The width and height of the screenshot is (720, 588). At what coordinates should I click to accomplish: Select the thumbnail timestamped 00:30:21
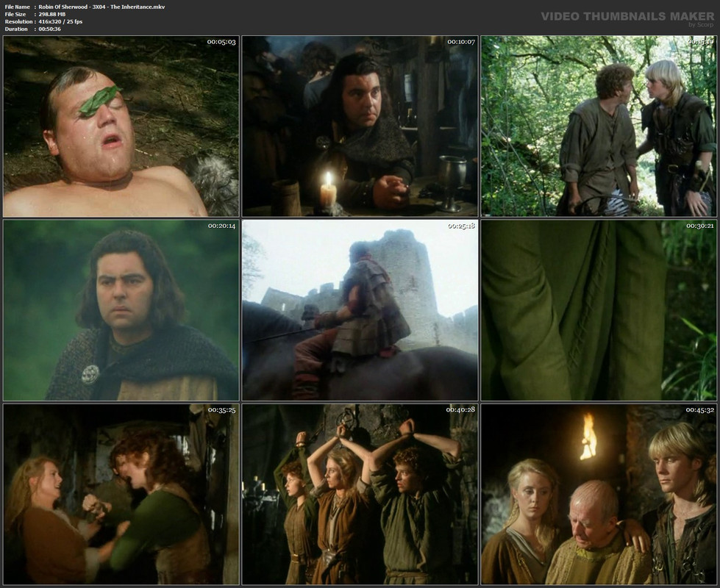point(599,310)
